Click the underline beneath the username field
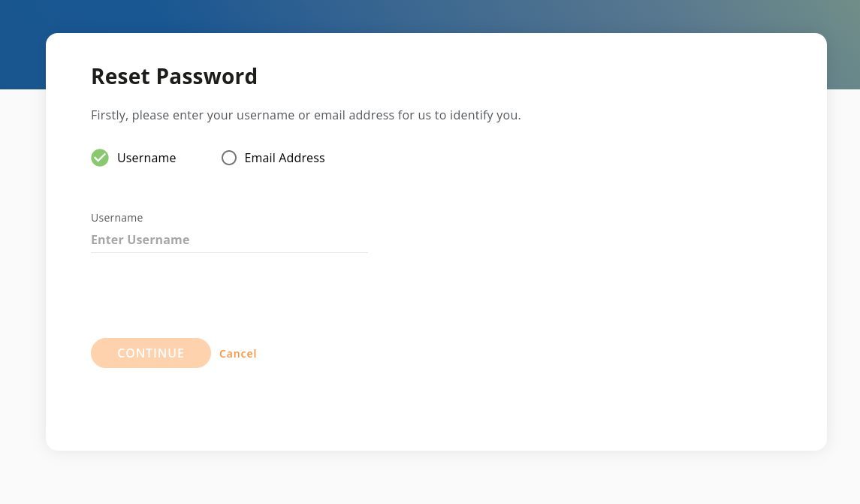 (229, 253)
